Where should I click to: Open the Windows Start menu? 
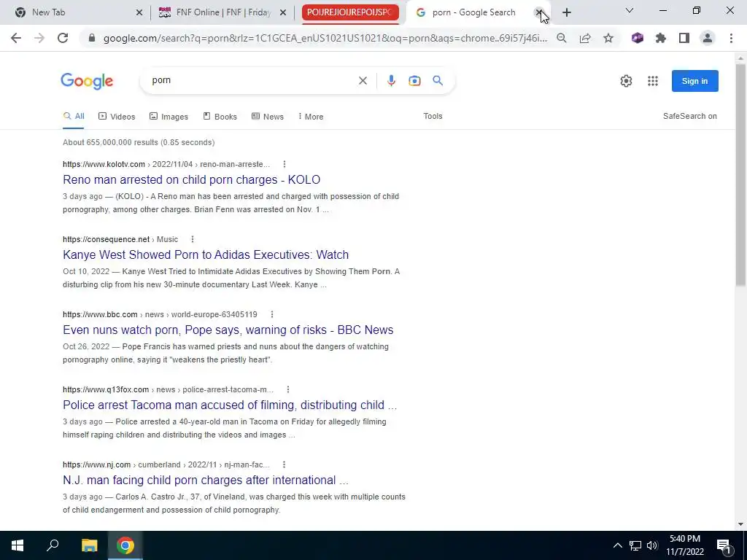pos(18,545)
